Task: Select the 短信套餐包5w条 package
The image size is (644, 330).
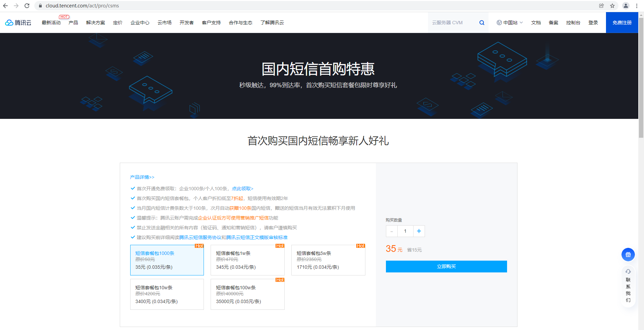Action: (x=328, y=260)
